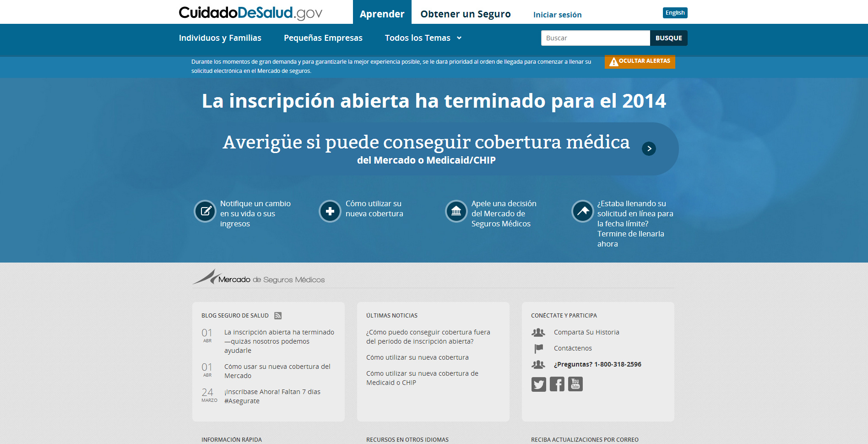Click the CuidadoDeSalud.gov logo
The height and width of the screenshot is (444, 868).
[x=250, y=13]
